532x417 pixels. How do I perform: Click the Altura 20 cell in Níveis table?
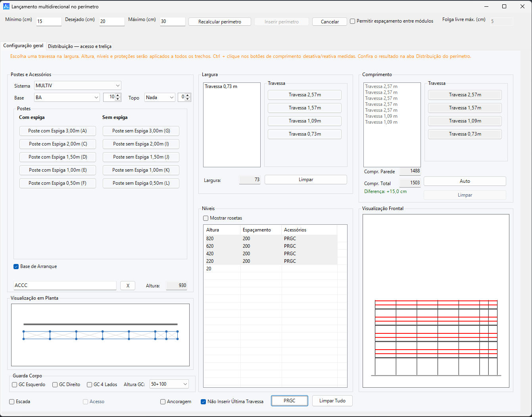pos(222,269)
